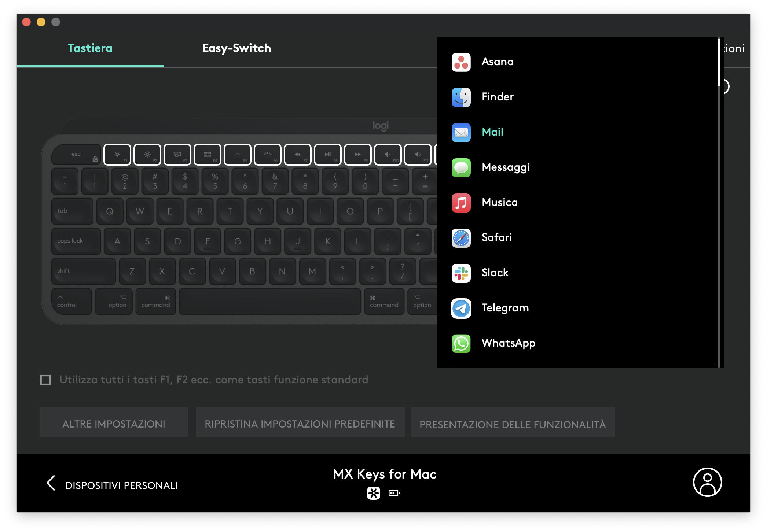Click the Finder face icon
The height and width of the screenshot is (532, 767).
461,97
